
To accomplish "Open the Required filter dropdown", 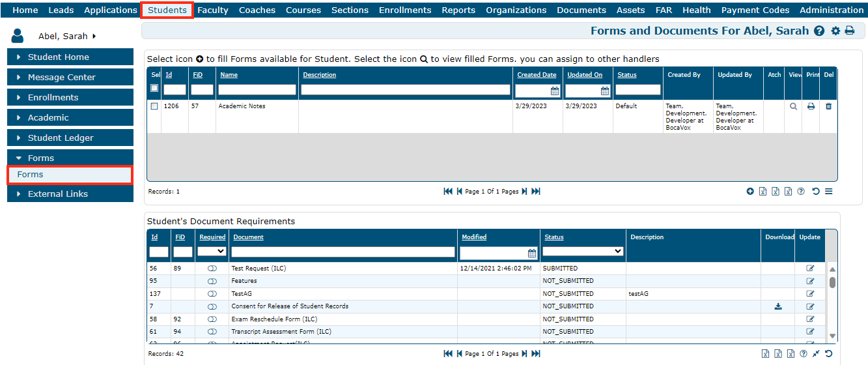I will point(212,251).
